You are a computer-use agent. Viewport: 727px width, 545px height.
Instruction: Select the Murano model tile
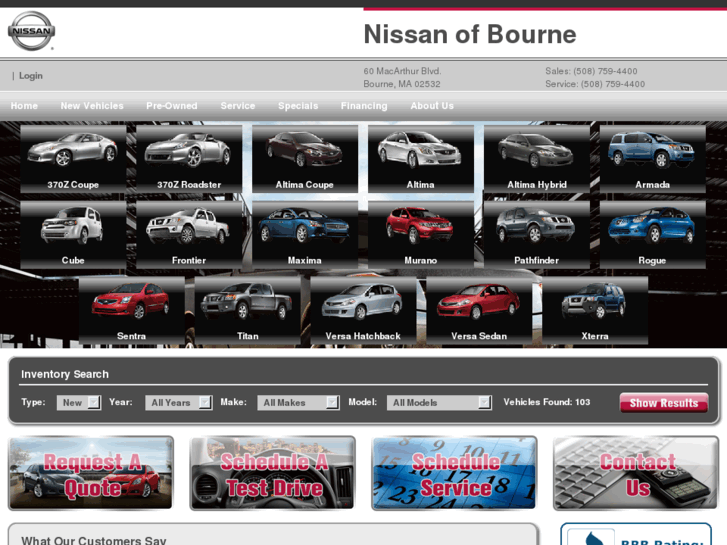point(421,235)
